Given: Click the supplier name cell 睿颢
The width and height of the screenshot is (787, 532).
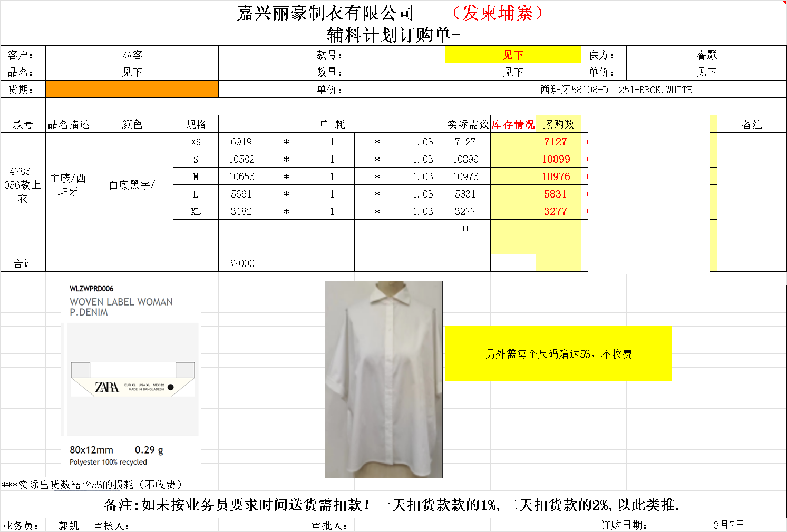Looking at the screenshot, I should pyautogui.click(x=706, y=55).
